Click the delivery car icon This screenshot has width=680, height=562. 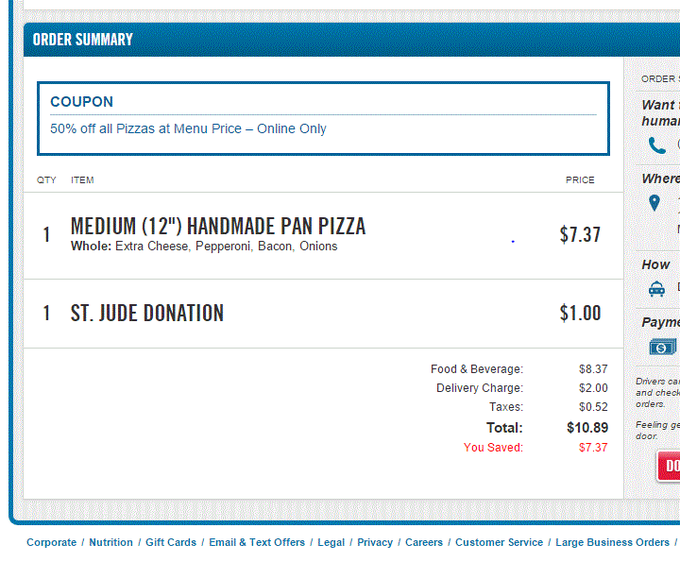(x=657, y=288)
